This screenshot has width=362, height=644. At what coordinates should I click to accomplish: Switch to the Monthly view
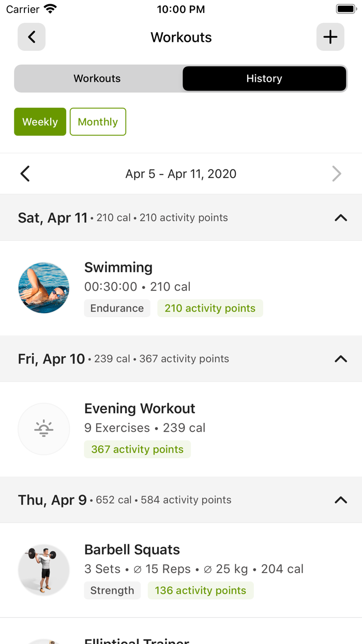click(98, 122)
